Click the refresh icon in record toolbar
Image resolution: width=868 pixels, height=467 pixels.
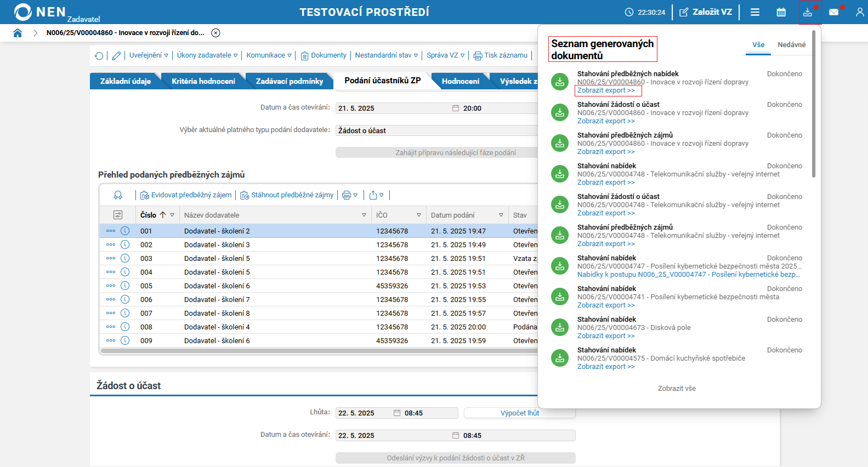coord(99,56)
